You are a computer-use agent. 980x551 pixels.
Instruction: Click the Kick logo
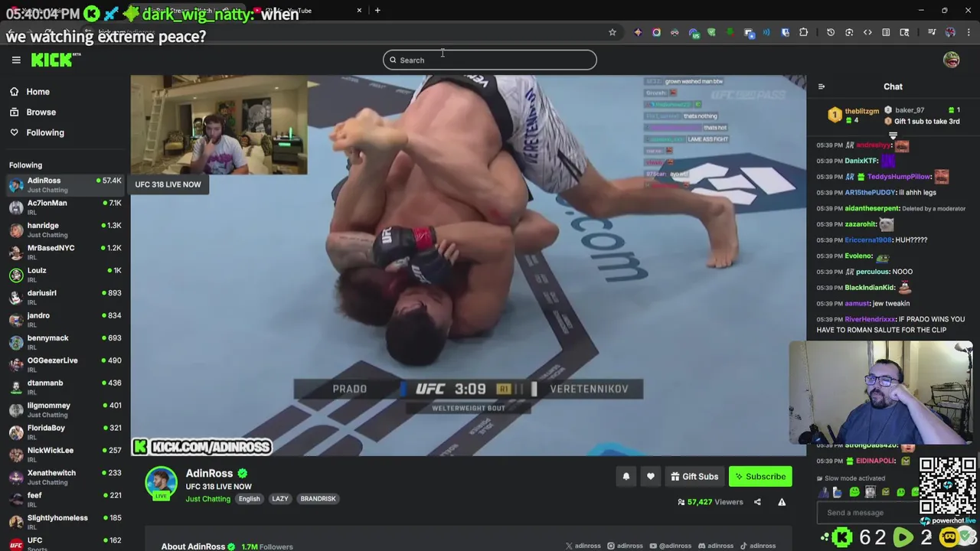pyautogui.click(x=55, y=60)
